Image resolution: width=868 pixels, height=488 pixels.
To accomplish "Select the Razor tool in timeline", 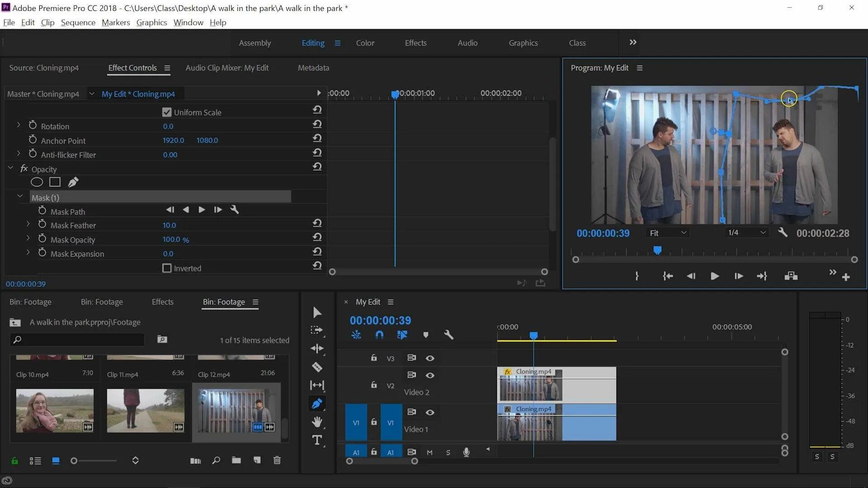I will coord(317,366).
